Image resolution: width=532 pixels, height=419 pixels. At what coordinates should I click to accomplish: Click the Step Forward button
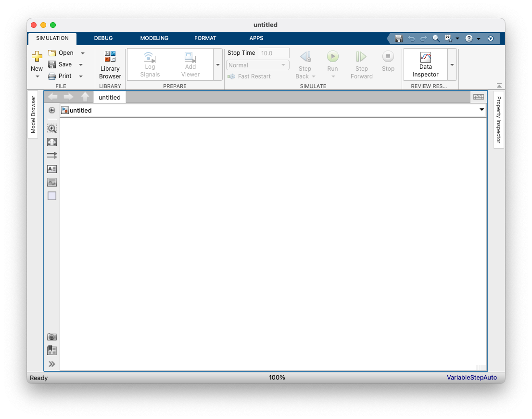tap(361, 65)
